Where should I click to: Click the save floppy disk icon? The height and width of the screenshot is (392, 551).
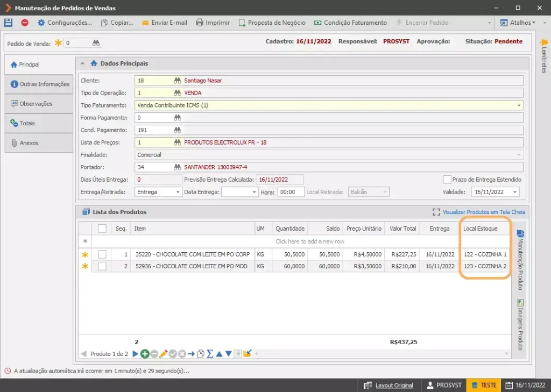pos(8,23)
